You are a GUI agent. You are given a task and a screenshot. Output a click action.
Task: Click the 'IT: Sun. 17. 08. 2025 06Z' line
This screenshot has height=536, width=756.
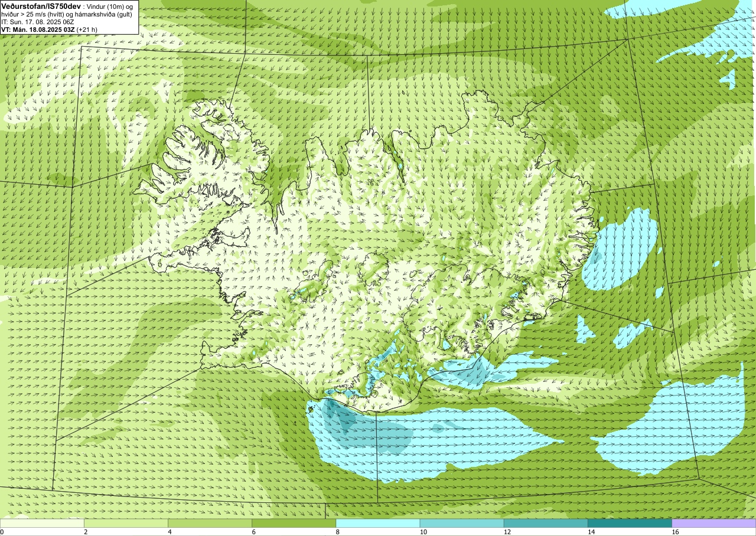(x=38, y=22)
